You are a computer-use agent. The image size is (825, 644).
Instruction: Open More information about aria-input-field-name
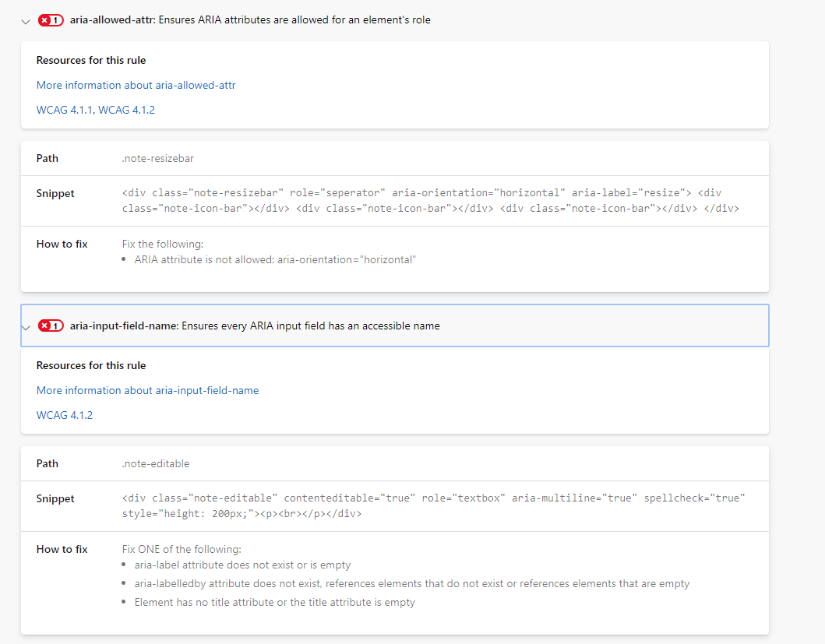[x=147, y=390]
